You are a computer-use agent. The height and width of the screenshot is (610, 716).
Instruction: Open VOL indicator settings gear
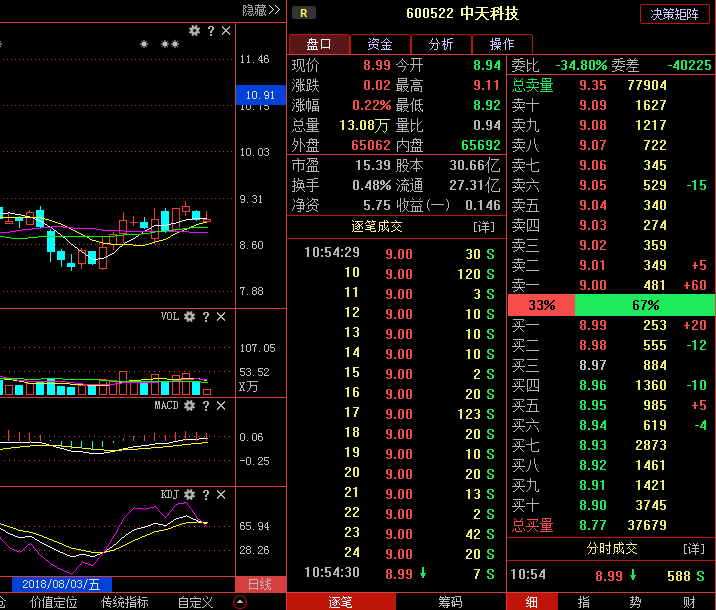click(x=190, y=316)
